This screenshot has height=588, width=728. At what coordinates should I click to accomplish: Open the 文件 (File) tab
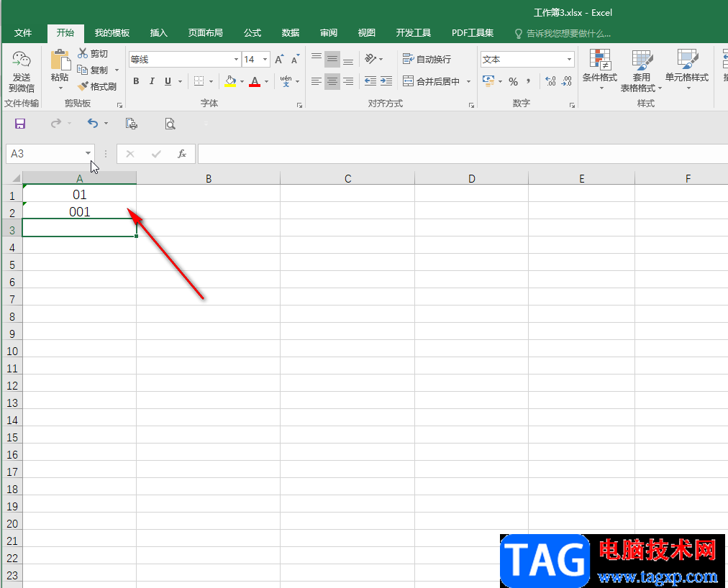23,33
